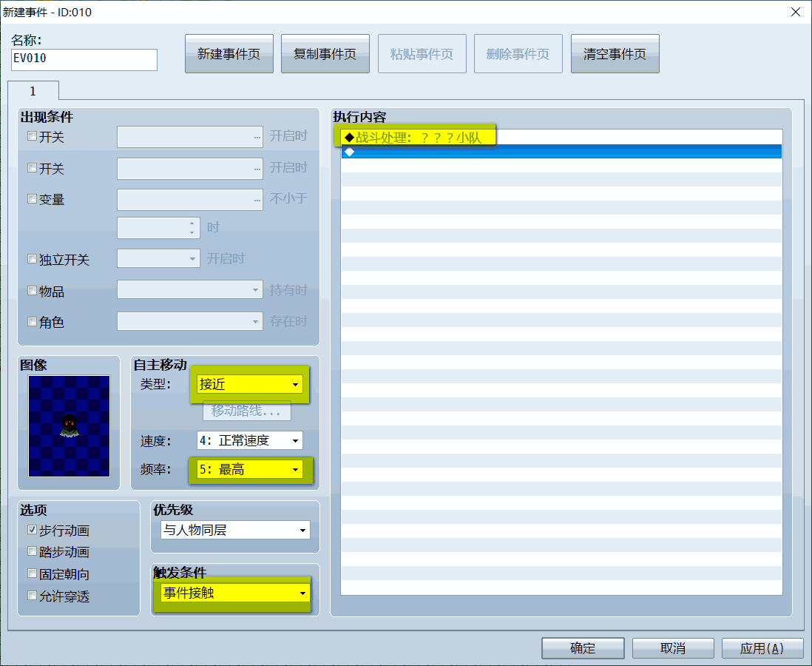Click the 复制事件页 button

click(x=325, y=54)
